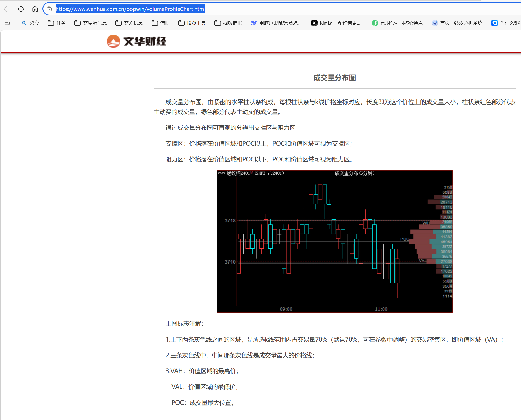Click the site info lock icon
The width and height of the screenshot is (521, 420).
point(49,9)
